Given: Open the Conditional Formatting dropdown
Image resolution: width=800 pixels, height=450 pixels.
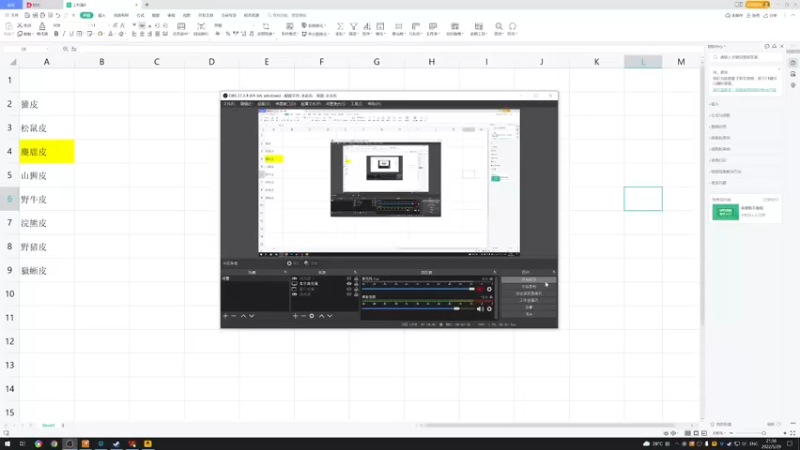Looking at the screenshot, I should click(x=297, y=34).
